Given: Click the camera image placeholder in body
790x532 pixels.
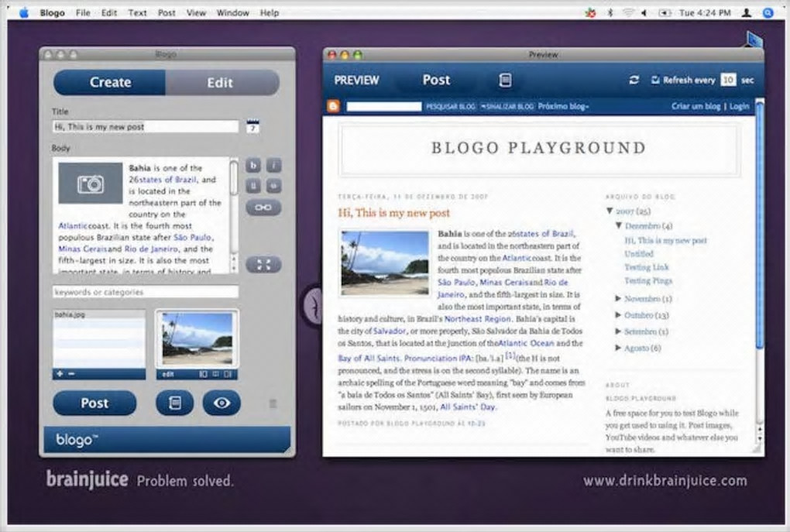Looking at the screenshot, I should pyautogui.click(x=90, y=183).
